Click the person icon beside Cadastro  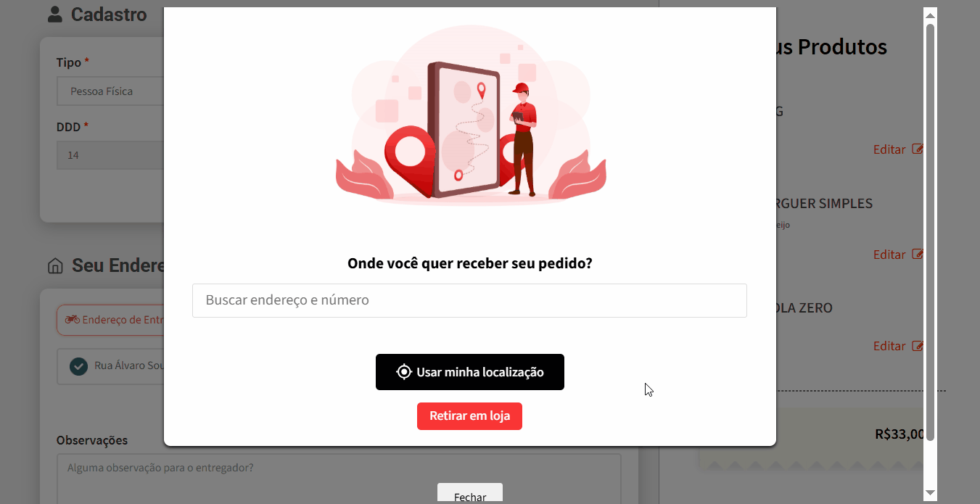pos(55,14)
